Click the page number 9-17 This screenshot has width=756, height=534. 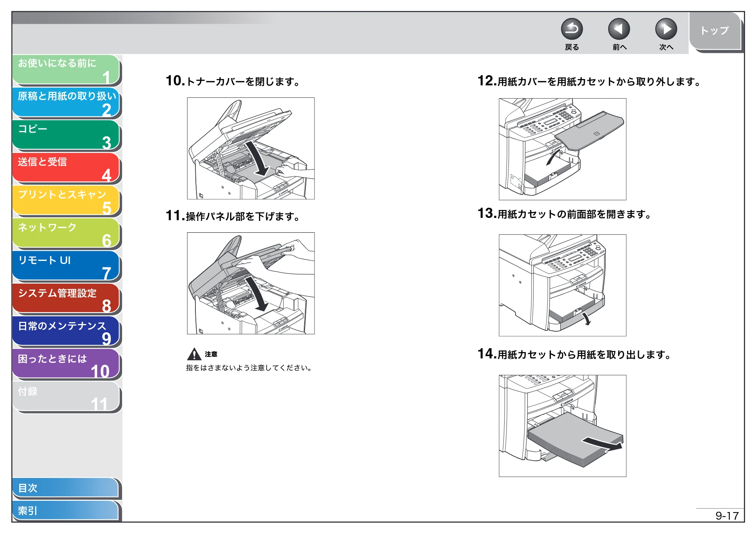pyautogui.click(x=727, y=515)
